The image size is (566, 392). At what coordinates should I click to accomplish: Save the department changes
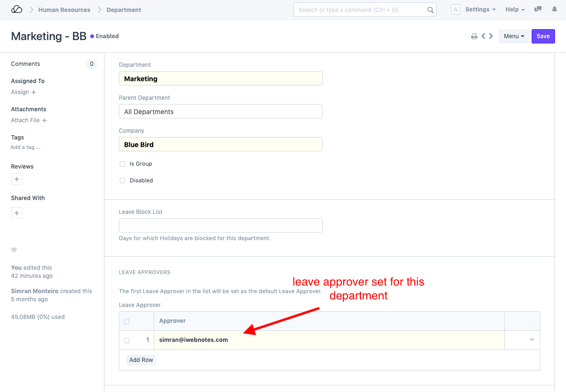tap(543, 36)
